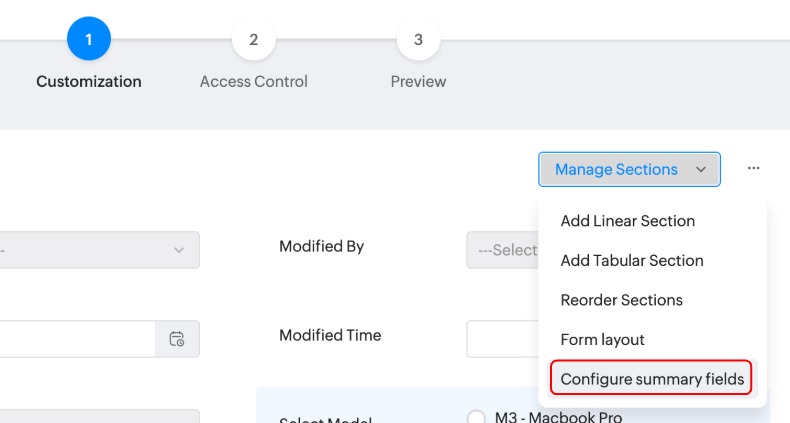
Task: Click the step 2 numbered circle
Action: (253, 40)
